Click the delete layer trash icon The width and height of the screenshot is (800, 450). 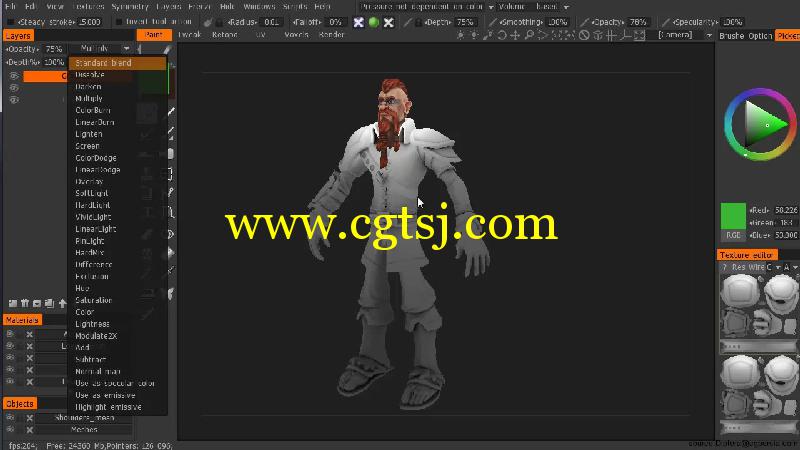click(25, 304)
